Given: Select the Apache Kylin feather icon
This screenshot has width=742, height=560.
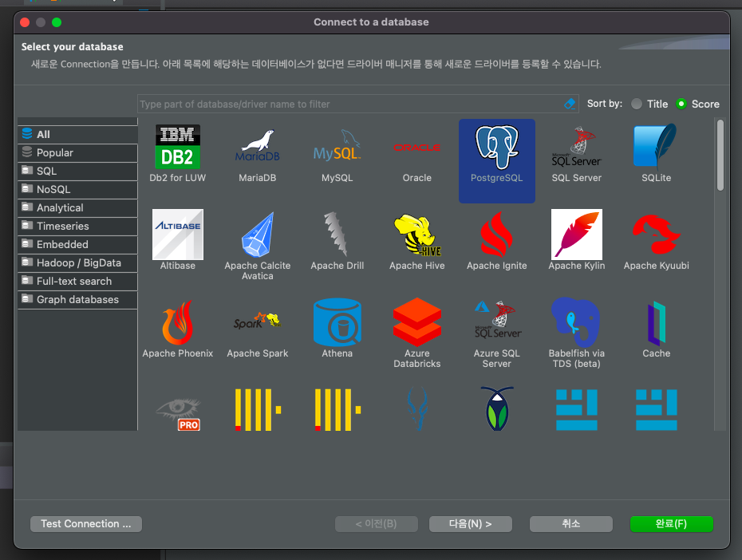Looking at the screenshot, I should click(576, 235).
